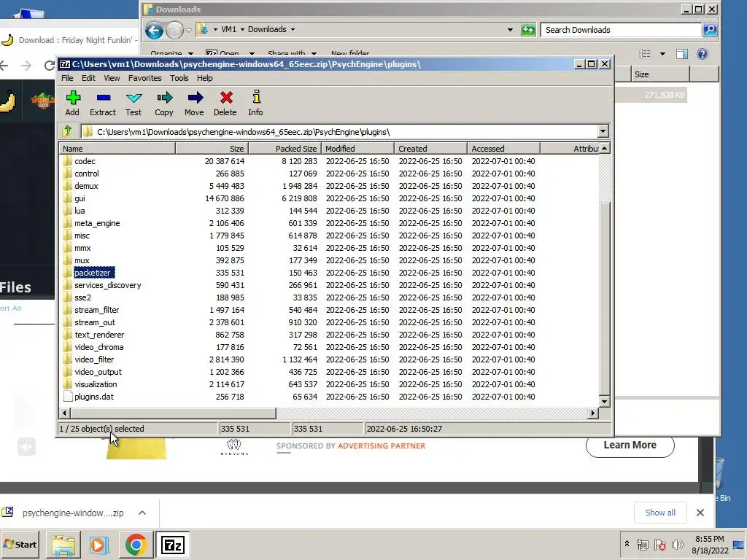Sort by the Name column header

(x=117, y=149)
